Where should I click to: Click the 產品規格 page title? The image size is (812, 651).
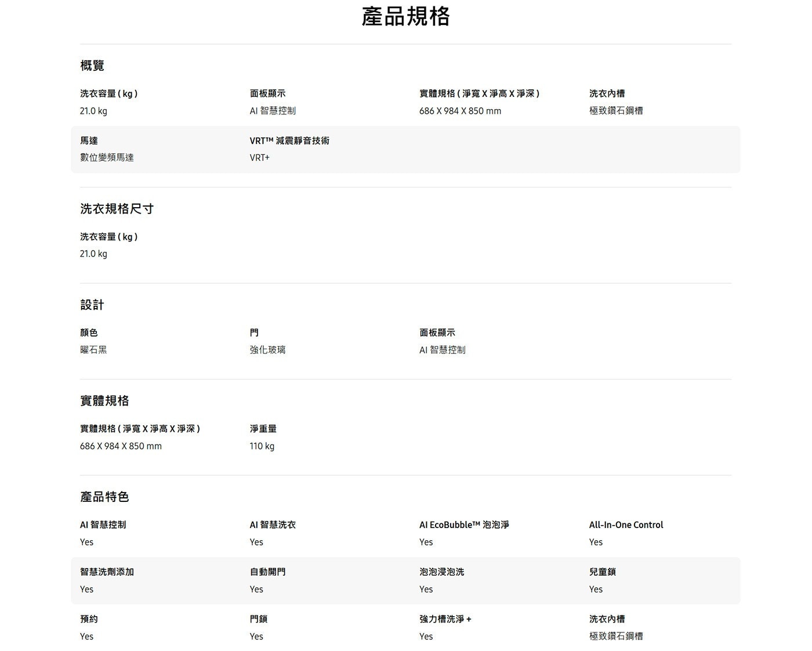pyautogui.click(x=405, y=16)
